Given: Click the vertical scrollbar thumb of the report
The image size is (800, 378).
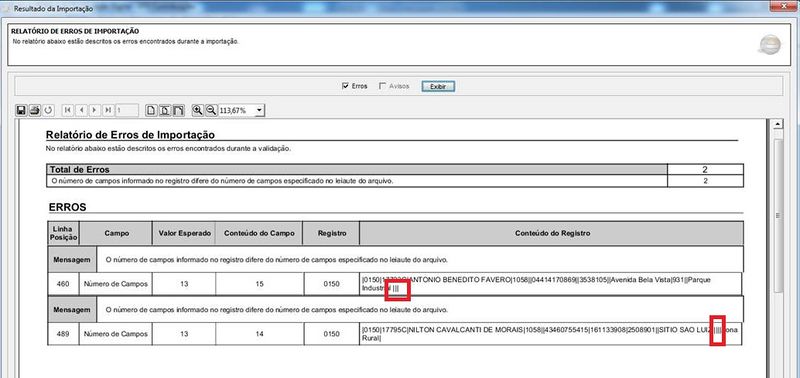Looking at the screenshot, I should tap(778, 216).
